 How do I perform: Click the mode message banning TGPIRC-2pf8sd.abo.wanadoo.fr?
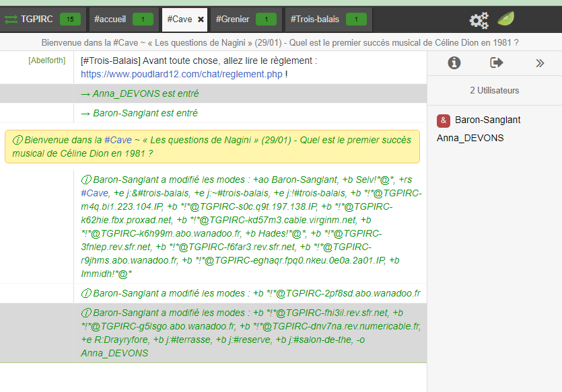(250, 294)
